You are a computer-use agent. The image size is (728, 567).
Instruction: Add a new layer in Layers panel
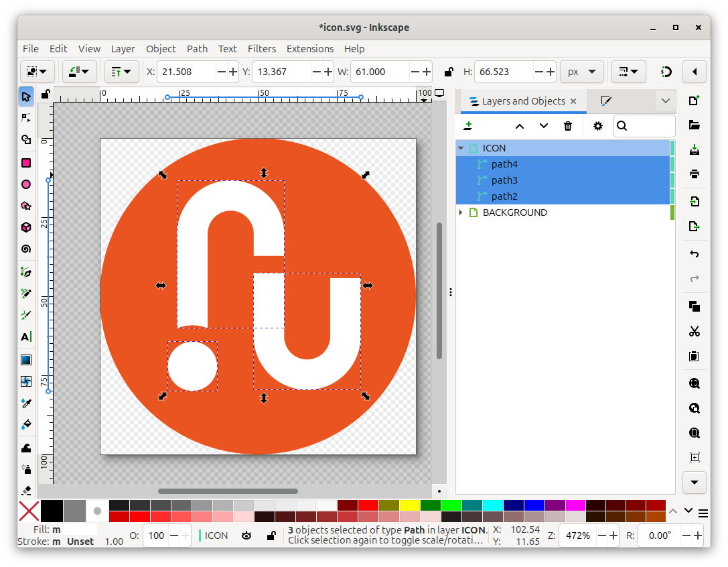(x=468, y=125)
